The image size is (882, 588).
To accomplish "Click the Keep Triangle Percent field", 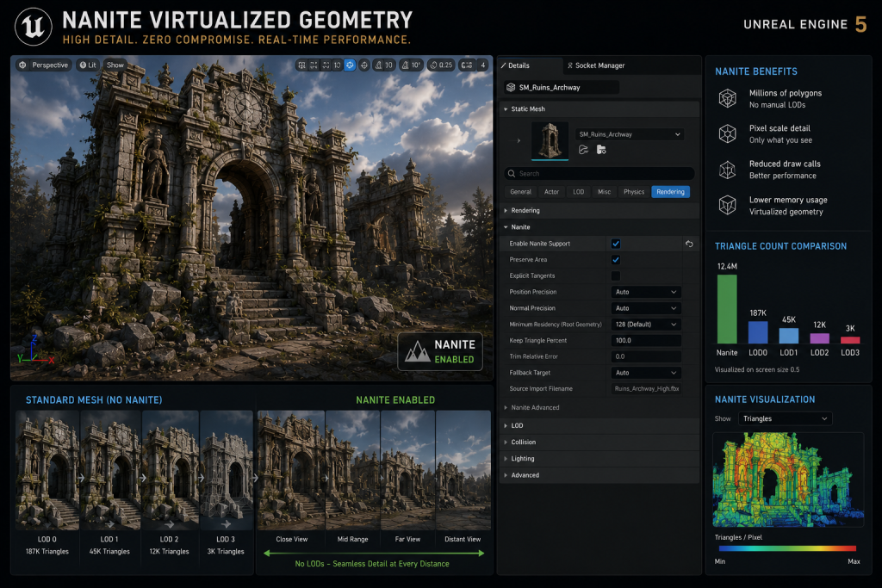I will [646, 341].
